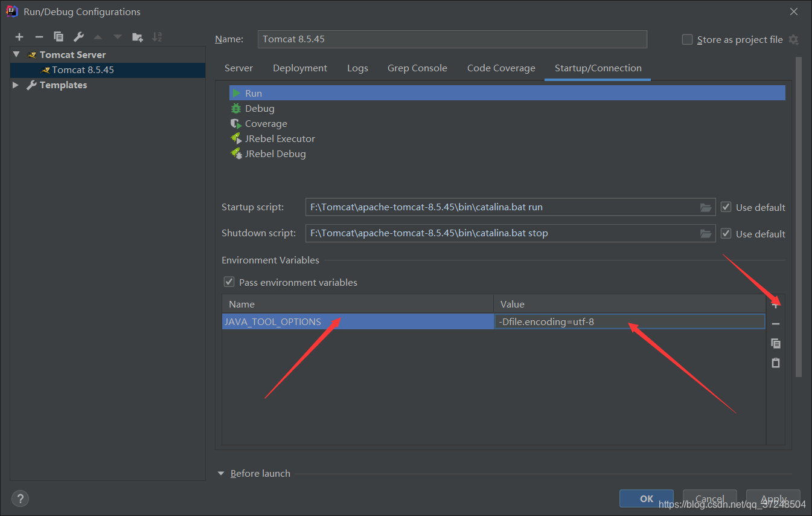Collapse Tomcat Server tree node
This screenshot has width=812, height=516.
[16, 54]
